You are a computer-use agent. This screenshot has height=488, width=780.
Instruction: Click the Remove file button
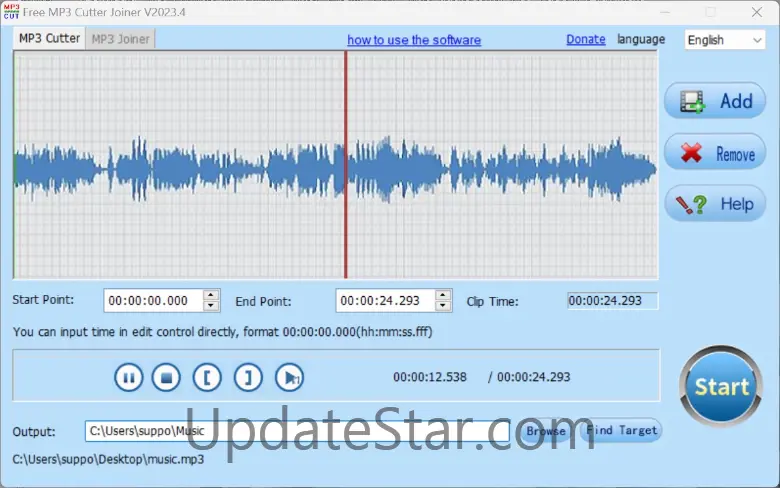pos(715,153)
